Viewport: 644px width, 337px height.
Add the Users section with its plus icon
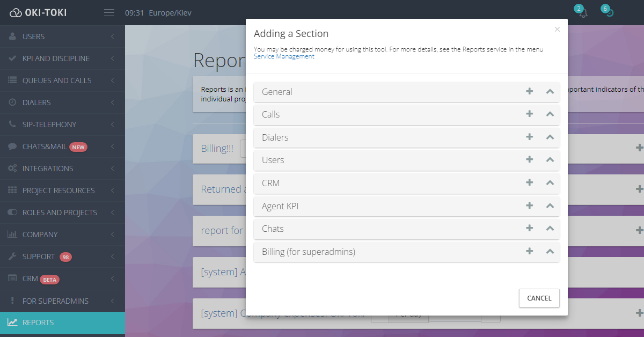(x=530, y=160)
